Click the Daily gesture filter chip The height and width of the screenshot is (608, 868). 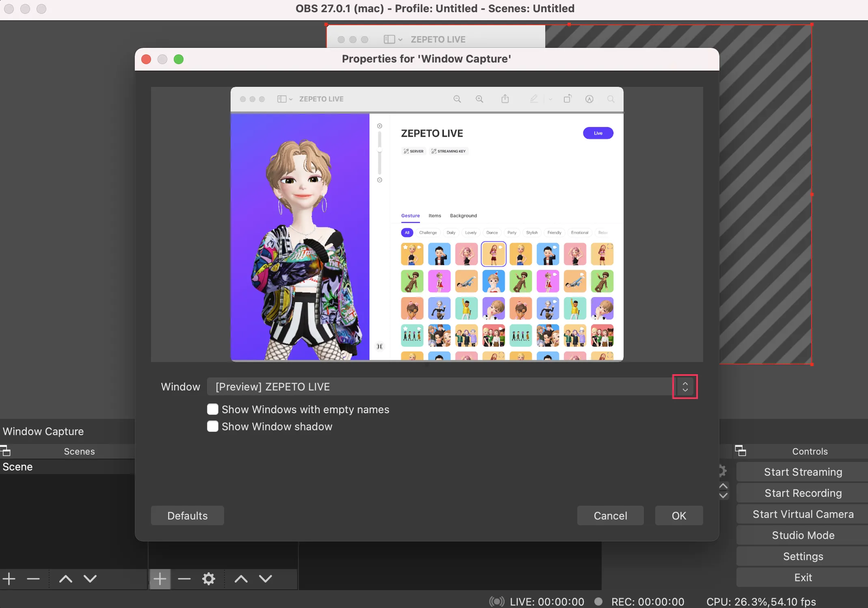(x=451, y=233)
